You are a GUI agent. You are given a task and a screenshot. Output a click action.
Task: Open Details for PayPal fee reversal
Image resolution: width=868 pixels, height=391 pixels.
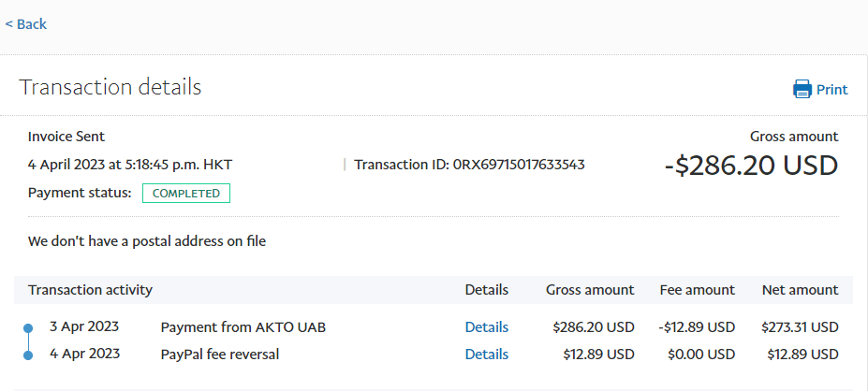click(x=487, y=355)
